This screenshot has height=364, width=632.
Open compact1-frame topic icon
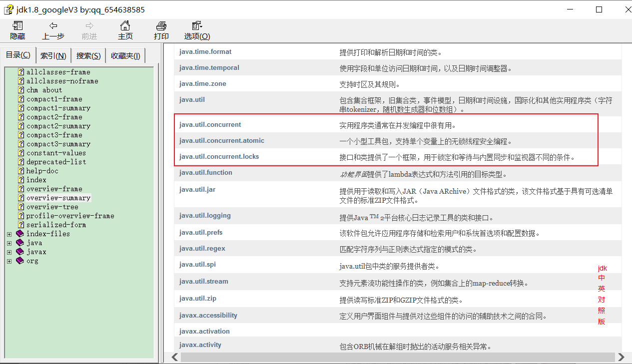21,99
